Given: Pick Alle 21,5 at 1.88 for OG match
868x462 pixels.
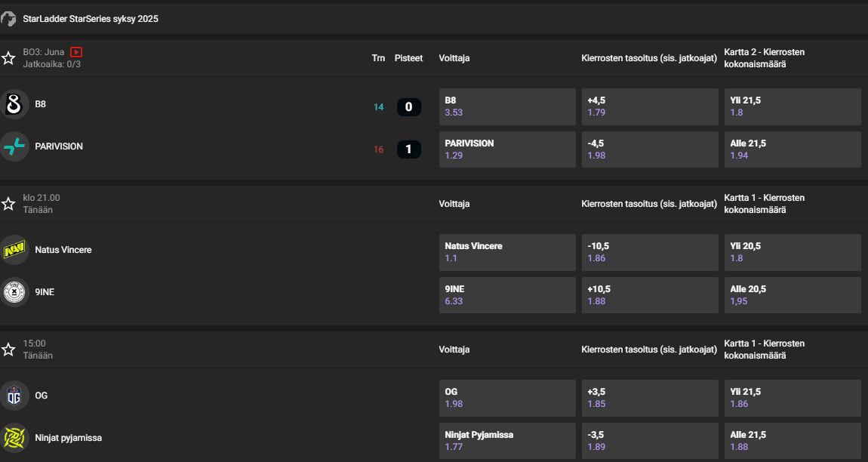Looking at the screenshot, I should click(793, 440).
